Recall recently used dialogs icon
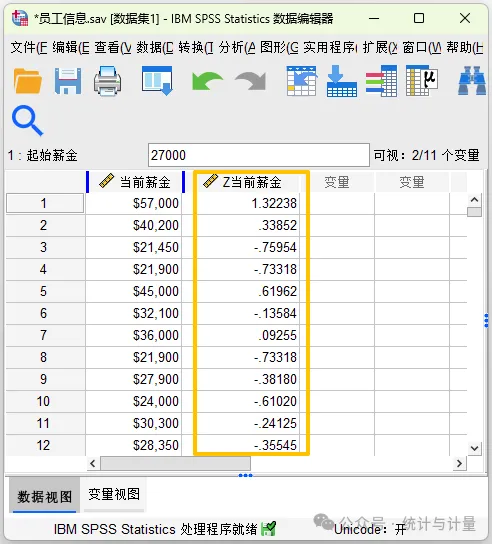This screenshot has width=492, height=544. point(157,81)
